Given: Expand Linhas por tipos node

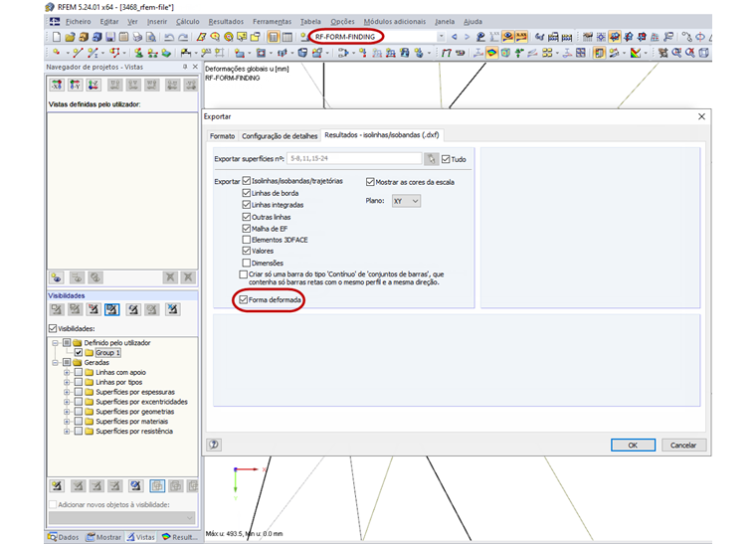Looking at the screenshot, I should point(67,382).
